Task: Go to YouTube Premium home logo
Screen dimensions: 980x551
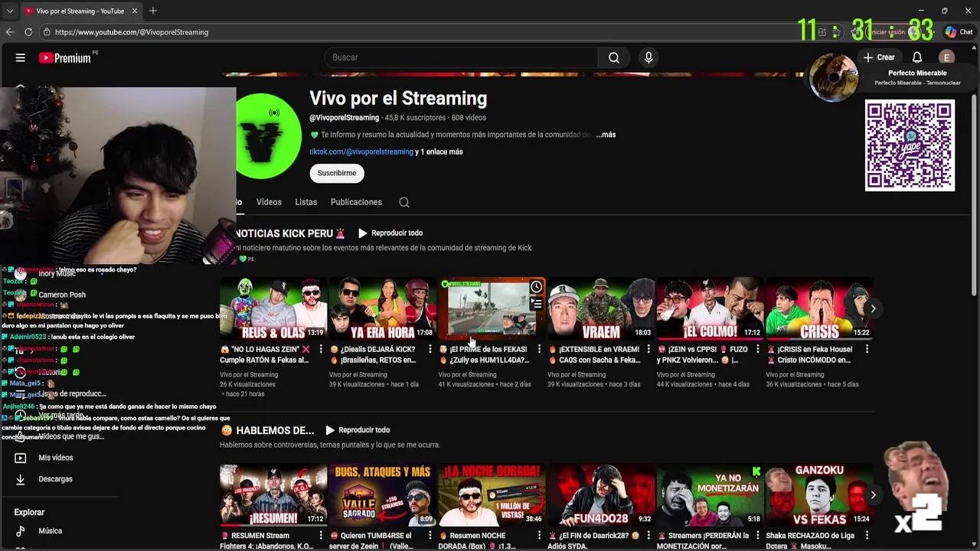Action: click(x=64, y=57)
